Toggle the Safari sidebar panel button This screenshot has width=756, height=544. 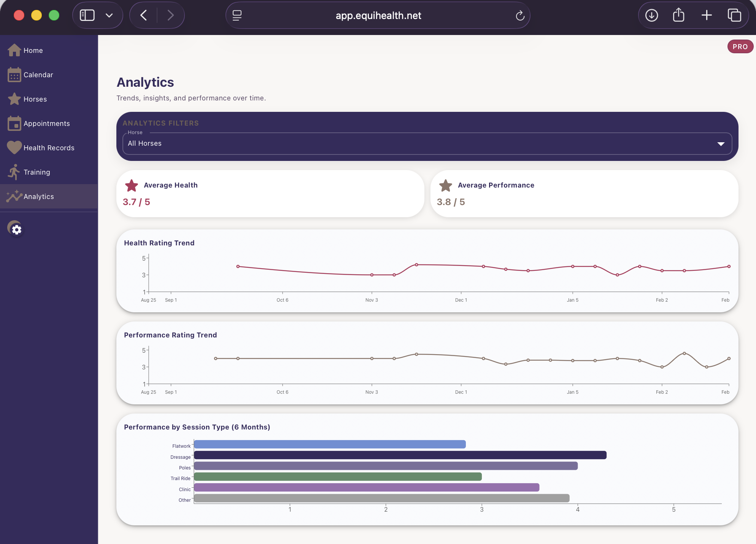pyautogui.click(x=87, y=16)
